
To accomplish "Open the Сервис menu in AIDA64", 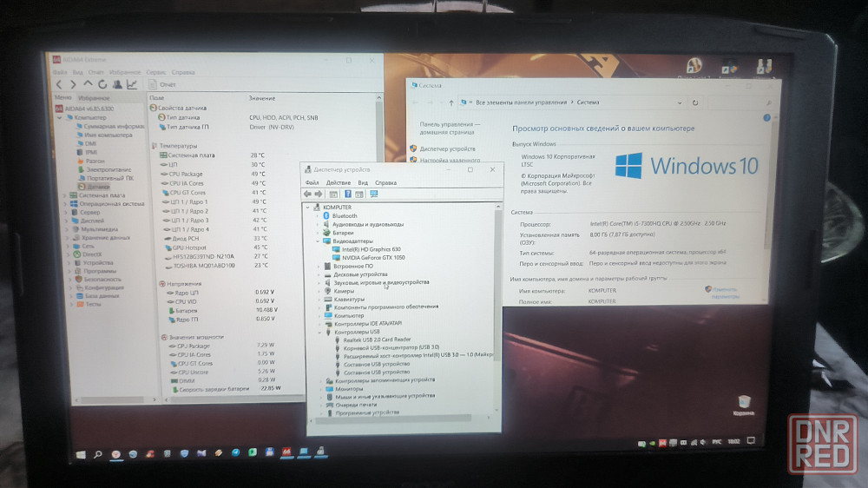I will click(156, 72).
